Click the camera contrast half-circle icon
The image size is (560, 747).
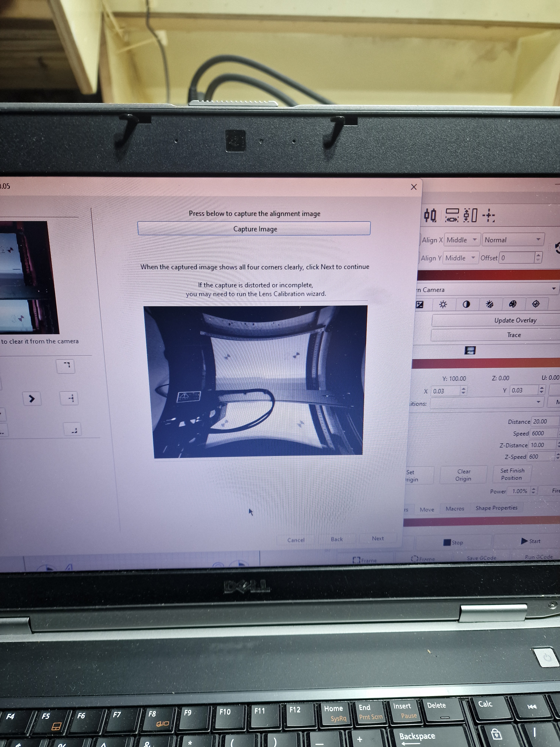466,304
